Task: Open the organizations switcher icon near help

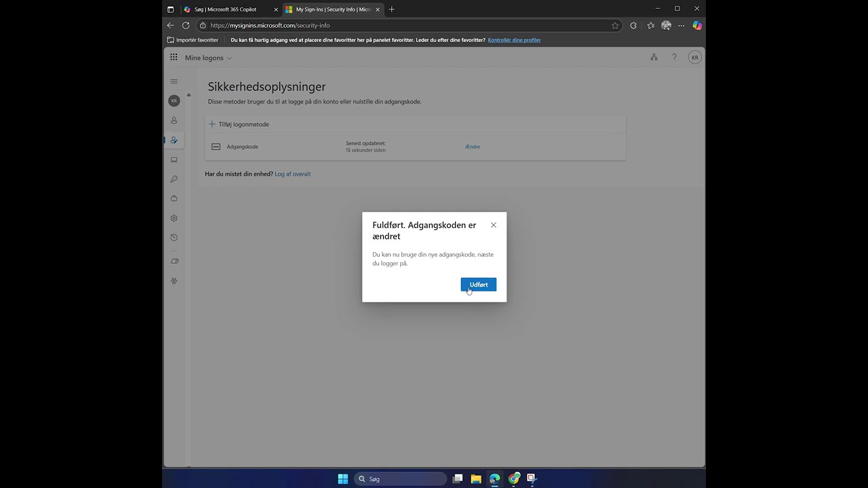Action: tap(654, 57)
